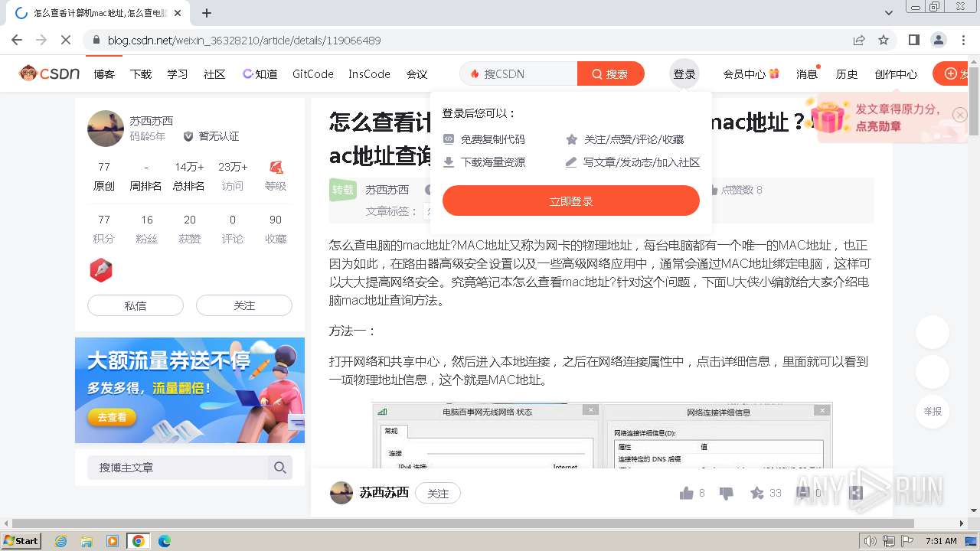This screenshot has width=980, height=551.
Task: Open Windows Start menu
Action: (x=21, y=541)
